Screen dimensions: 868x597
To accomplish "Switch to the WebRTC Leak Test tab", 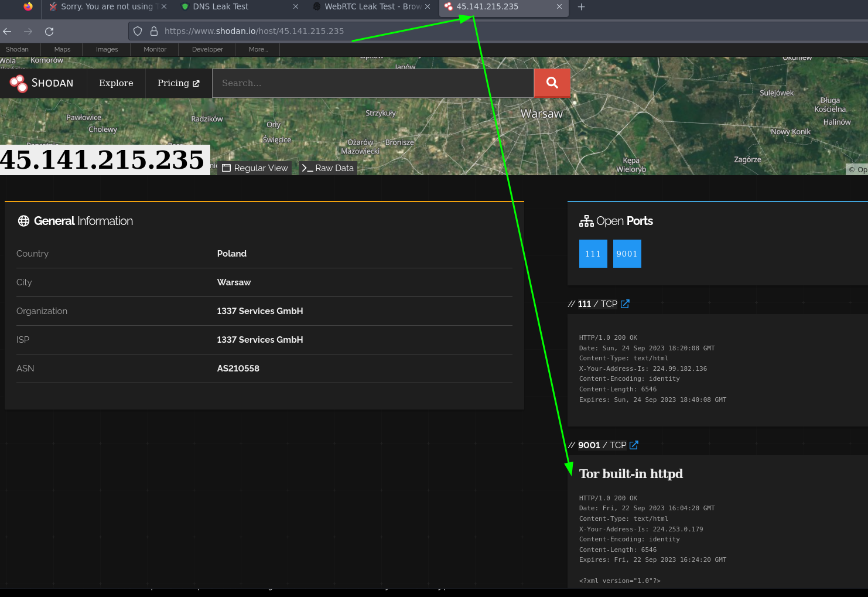I will click(x=372, y=6).
